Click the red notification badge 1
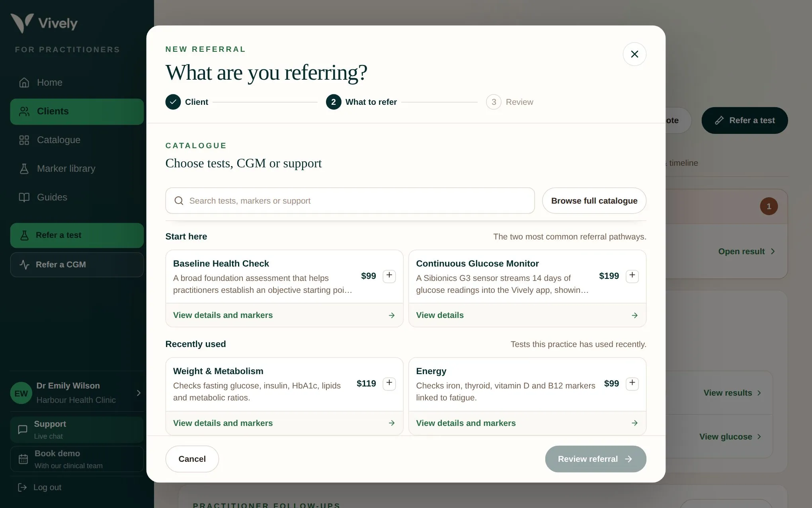Screen dimensions: 812x508 [769, 206]
